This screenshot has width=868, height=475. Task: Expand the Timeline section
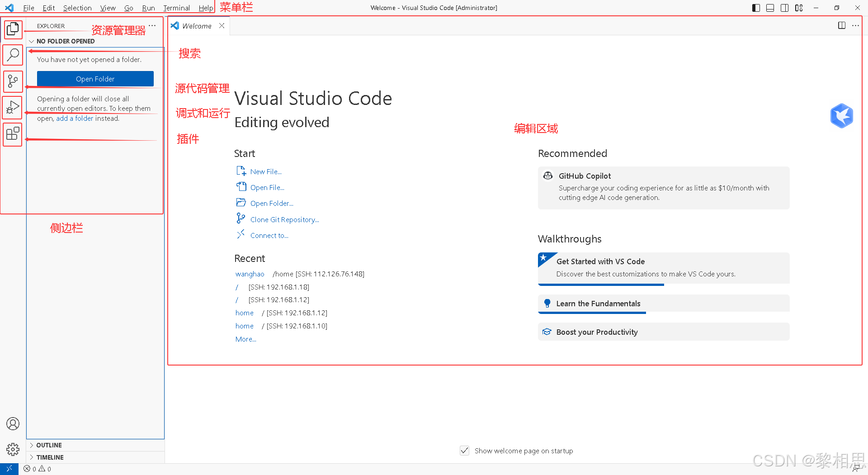pyautogui.click(x=95, y=457)
